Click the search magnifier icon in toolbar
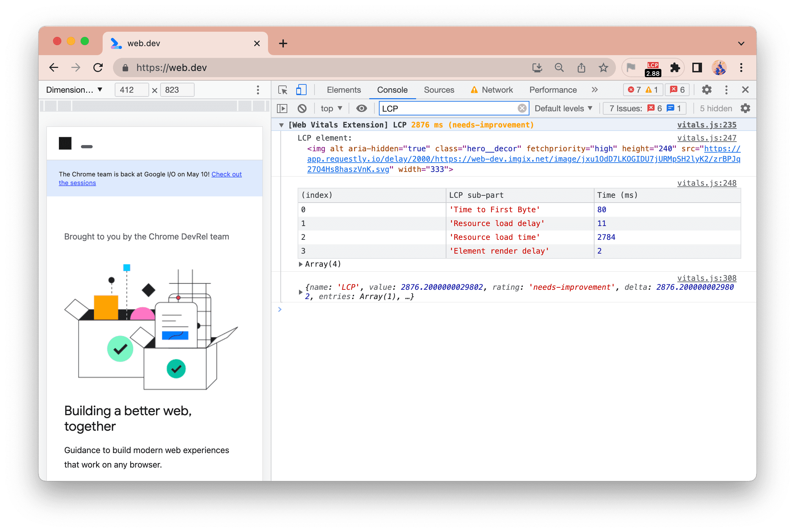 coord(560,67)
